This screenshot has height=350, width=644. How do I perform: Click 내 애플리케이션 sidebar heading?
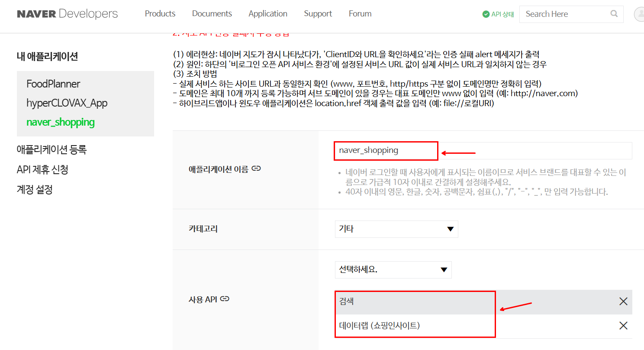(x=47, y=56)
